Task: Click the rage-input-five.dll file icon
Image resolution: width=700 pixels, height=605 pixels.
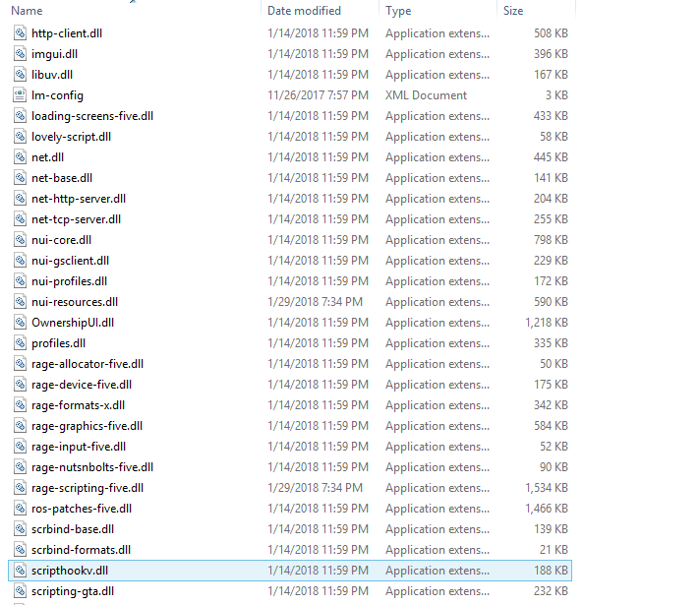Action: pyautogui.click(x=20, y=447)
